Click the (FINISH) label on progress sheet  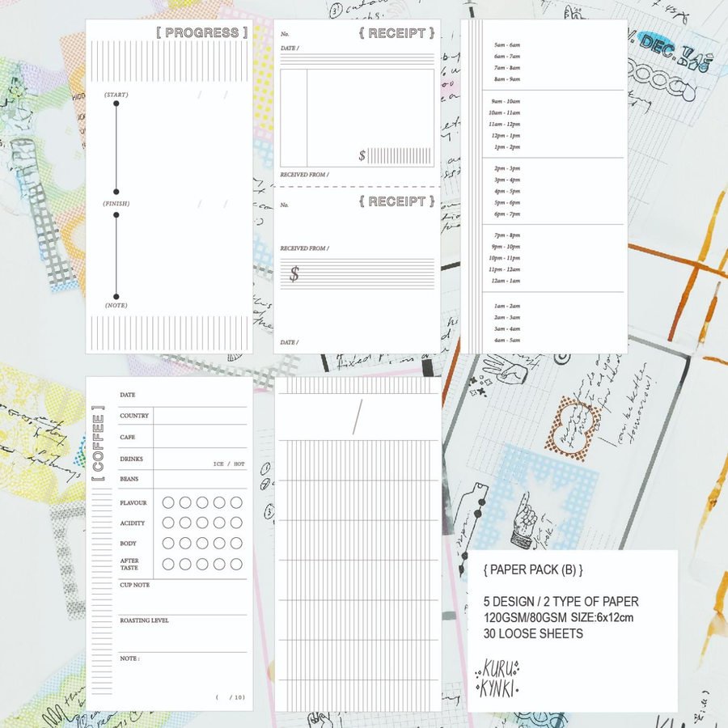click(116, 204)
